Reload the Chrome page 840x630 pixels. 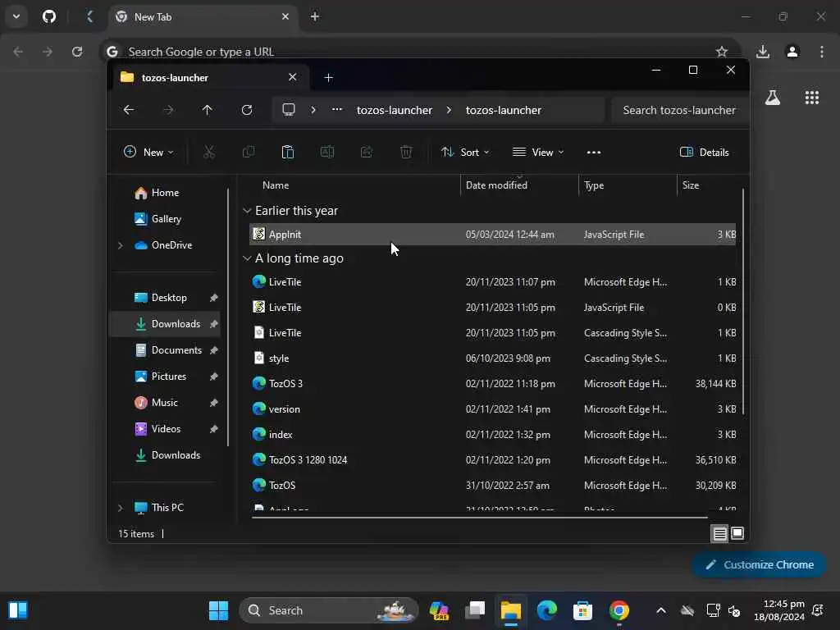point(77,52)
